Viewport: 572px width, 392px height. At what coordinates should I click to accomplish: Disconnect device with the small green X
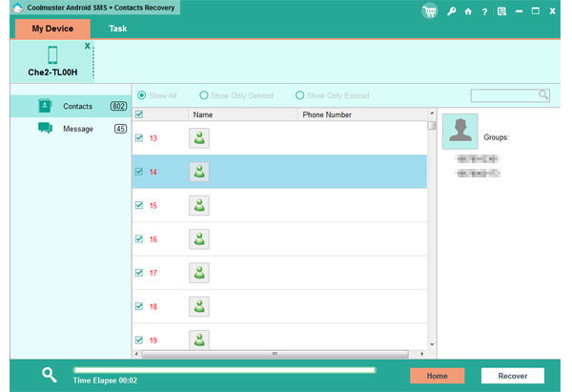click(x=88, y=46)
